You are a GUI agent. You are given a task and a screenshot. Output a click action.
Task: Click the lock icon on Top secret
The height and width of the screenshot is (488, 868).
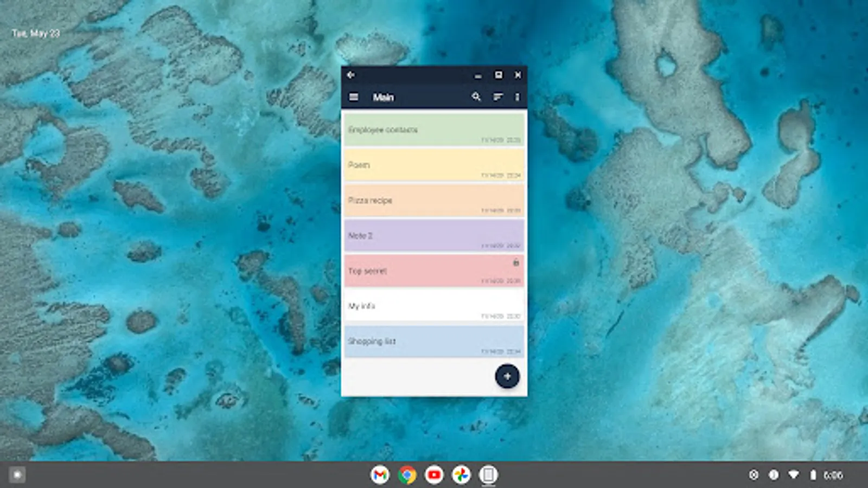pyautogui.click(x=516, y=262)
